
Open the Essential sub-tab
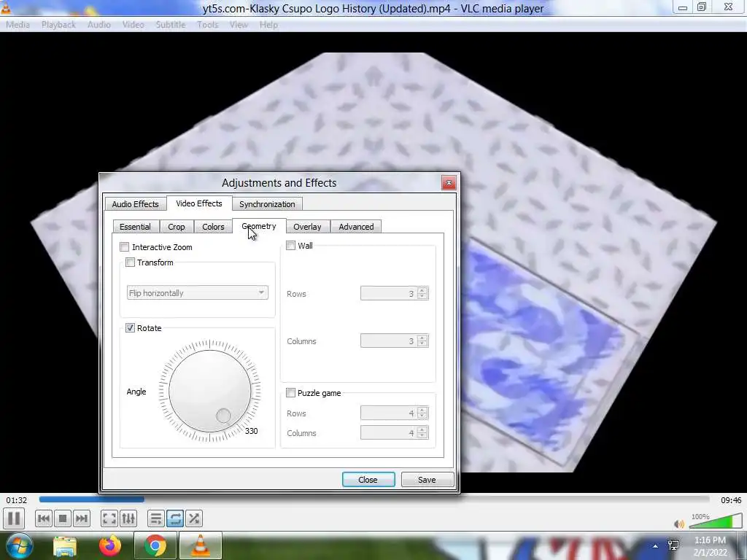135,227
